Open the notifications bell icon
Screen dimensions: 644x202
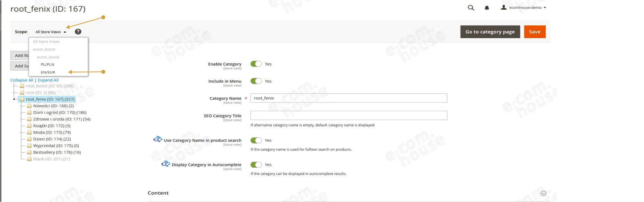coord(487,8)
